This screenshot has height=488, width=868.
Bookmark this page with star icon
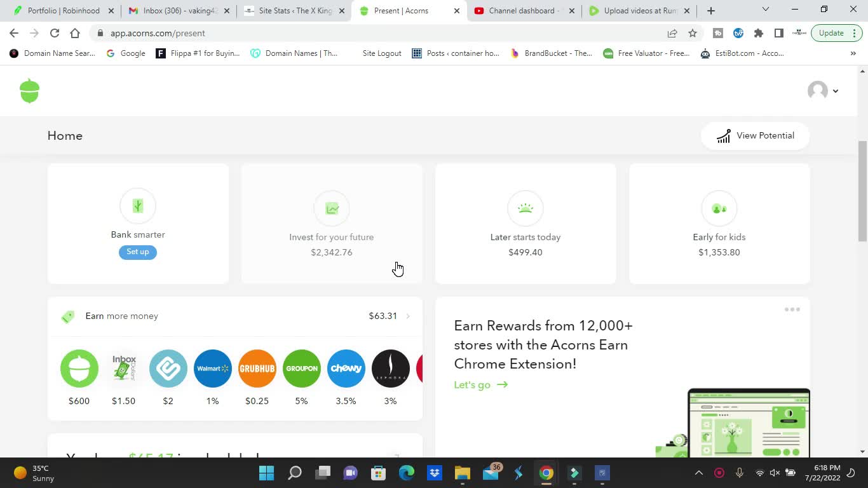693,33
